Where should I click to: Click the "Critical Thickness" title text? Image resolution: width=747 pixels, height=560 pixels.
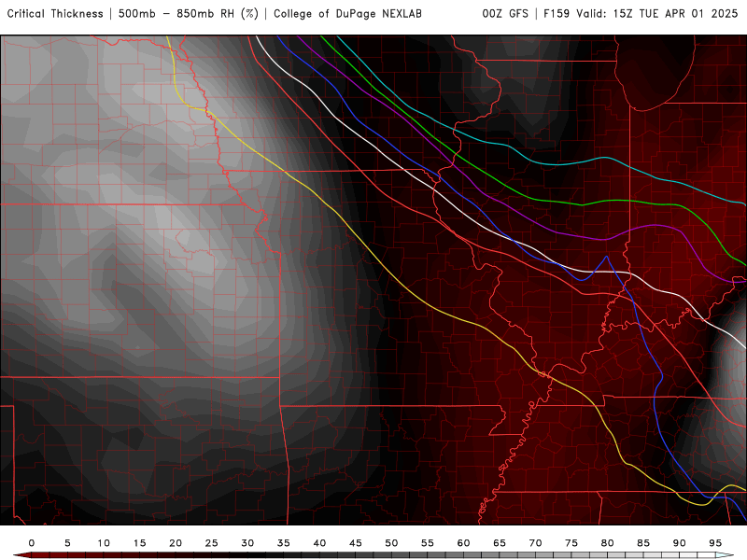tap(55, 14)
